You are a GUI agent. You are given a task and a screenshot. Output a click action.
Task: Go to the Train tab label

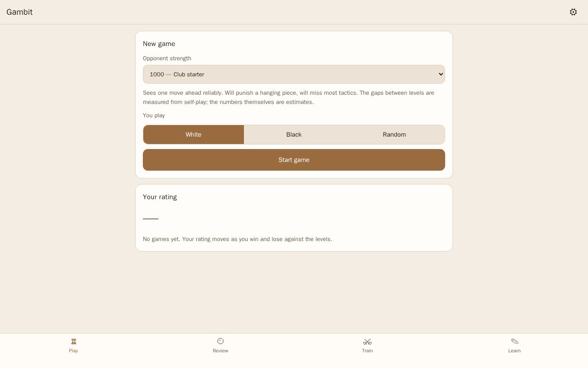367,351
